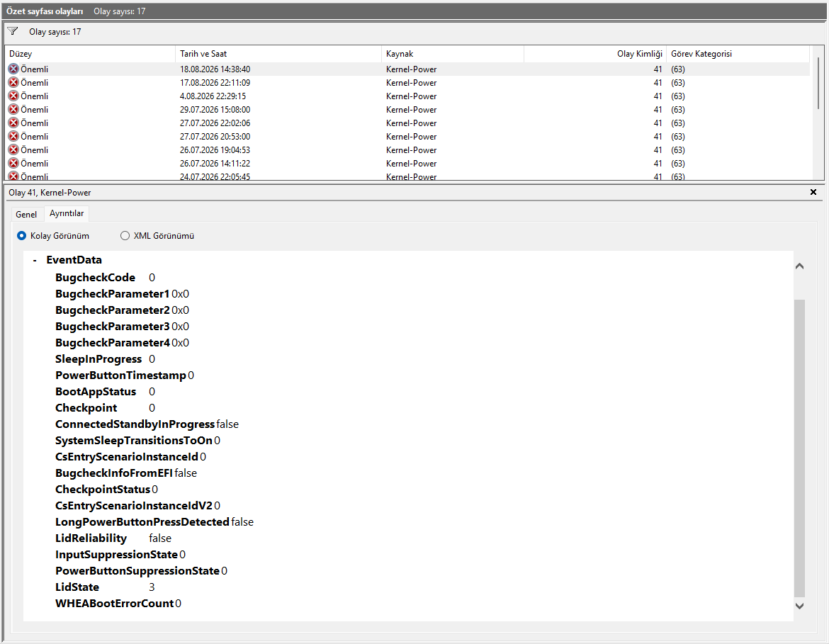The height and width of the screenshot is (644, 829).
Task: Click the Olay 41, Kernel-Power pane heading
Action: pyautogui.click(x=50, y=193)
